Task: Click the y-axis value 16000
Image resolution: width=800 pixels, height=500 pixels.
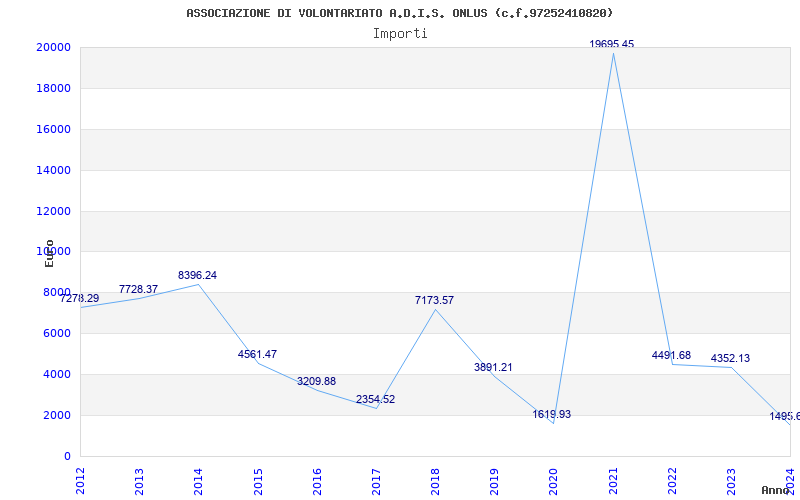Action: click(x=53, y=129)
